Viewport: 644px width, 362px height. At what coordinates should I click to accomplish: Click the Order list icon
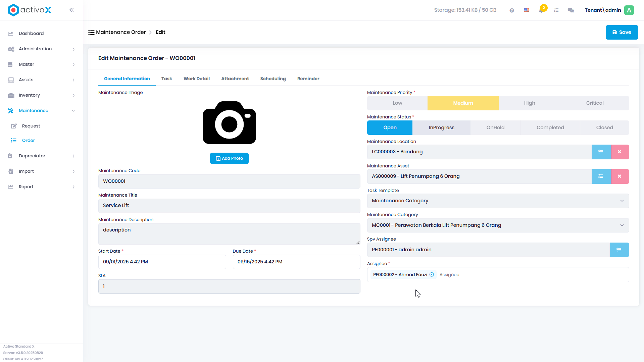14,141
